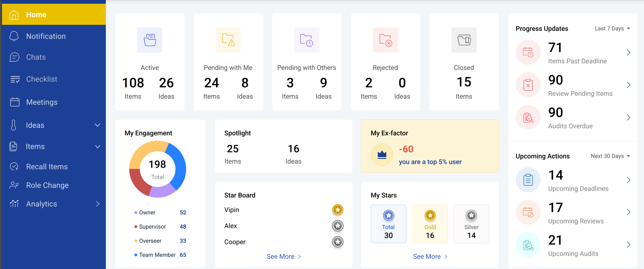Expand the Items menu chevron
This screenshot has height=269, width=644.
(x=97, y=147)
